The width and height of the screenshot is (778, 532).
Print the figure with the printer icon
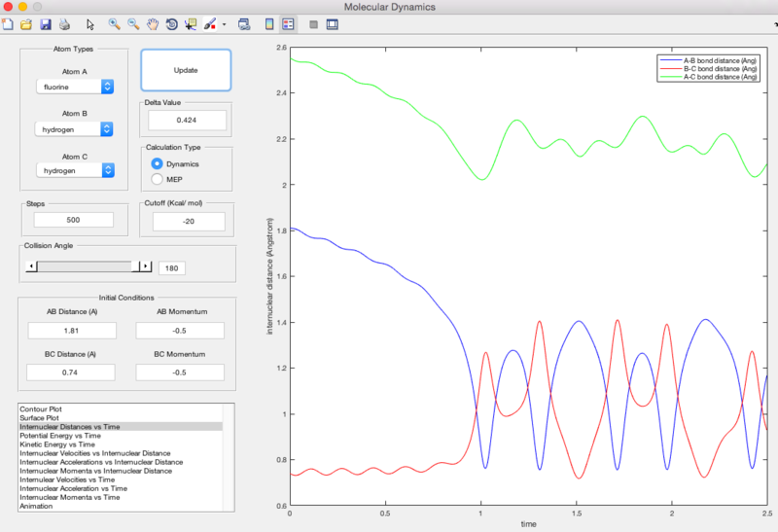click(64, 24)
